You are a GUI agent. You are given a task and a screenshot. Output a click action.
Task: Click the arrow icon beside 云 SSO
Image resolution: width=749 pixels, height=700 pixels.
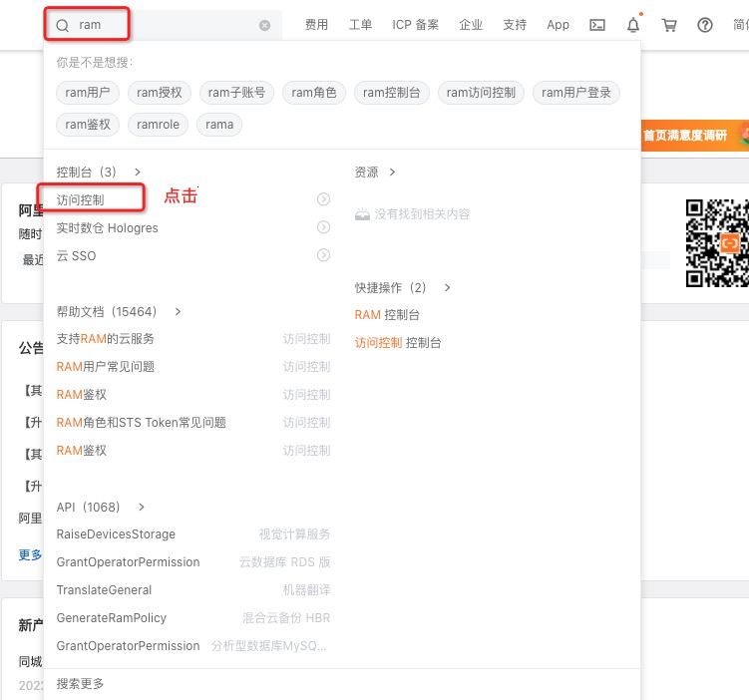click(x=323, y=255)
